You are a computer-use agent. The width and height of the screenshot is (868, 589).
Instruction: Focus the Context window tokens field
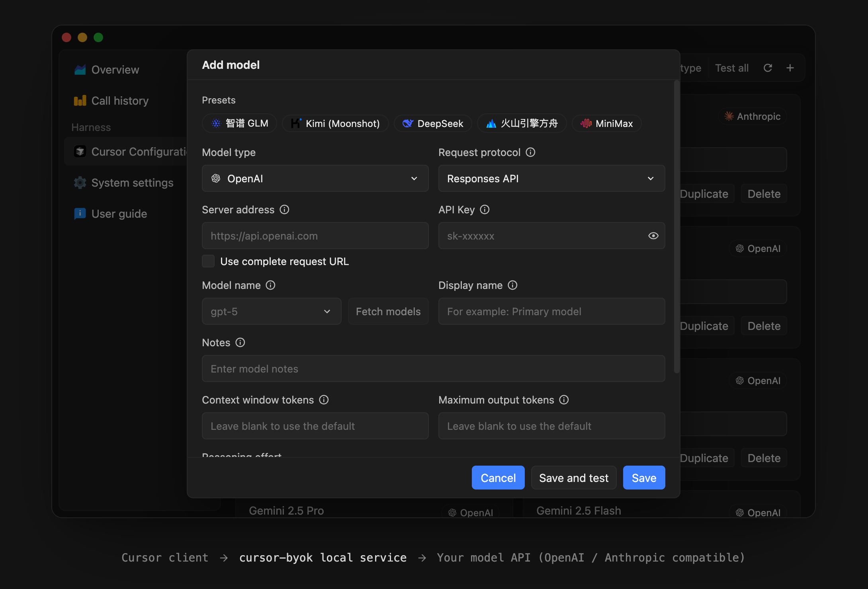point(315,426)
